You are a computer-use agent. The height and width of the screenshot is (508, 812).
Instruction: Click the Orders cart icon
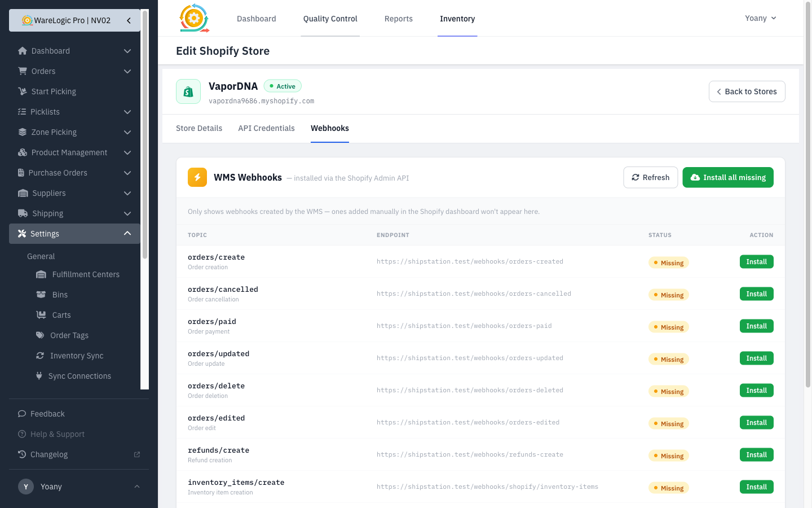[x=23, y=71]
